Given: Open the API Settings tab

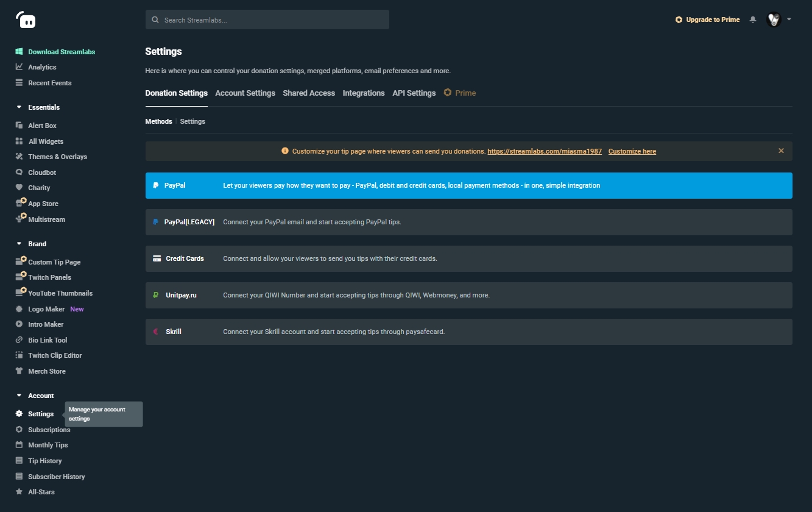Looking at the screenshot, I should 414,93.
